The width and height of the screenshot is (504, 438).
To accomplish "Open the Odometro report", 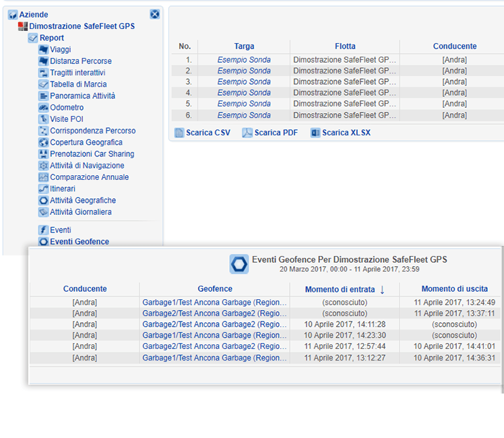I will tap(67, 107).
